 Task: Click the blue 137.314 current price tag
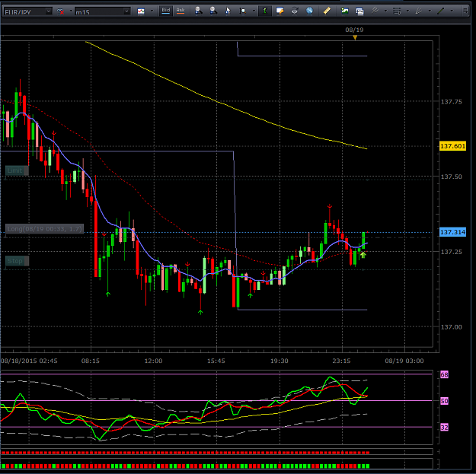[452, 232]
